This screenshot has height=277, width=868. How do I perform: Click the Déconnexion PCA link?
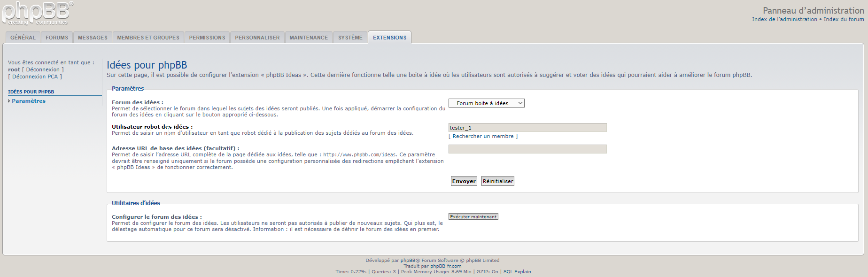[35, 77]
